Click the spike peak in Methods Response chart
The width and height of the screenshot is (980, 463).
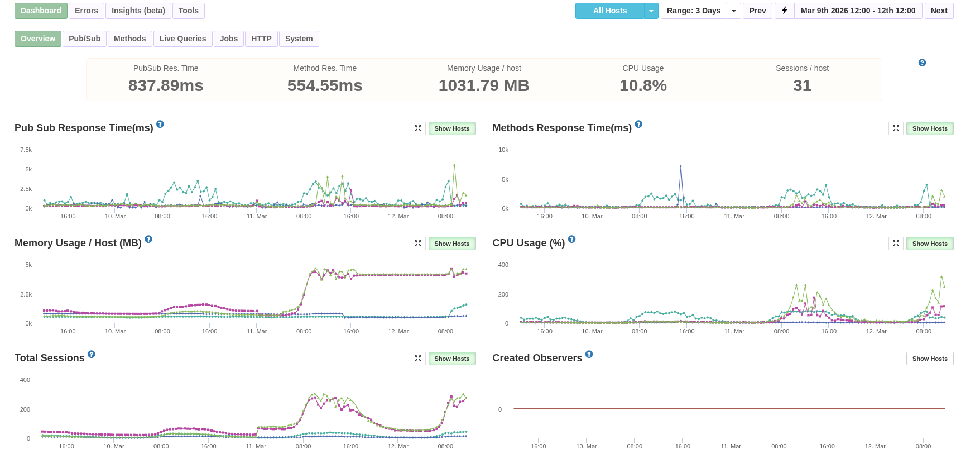click(x=680, y=166)
